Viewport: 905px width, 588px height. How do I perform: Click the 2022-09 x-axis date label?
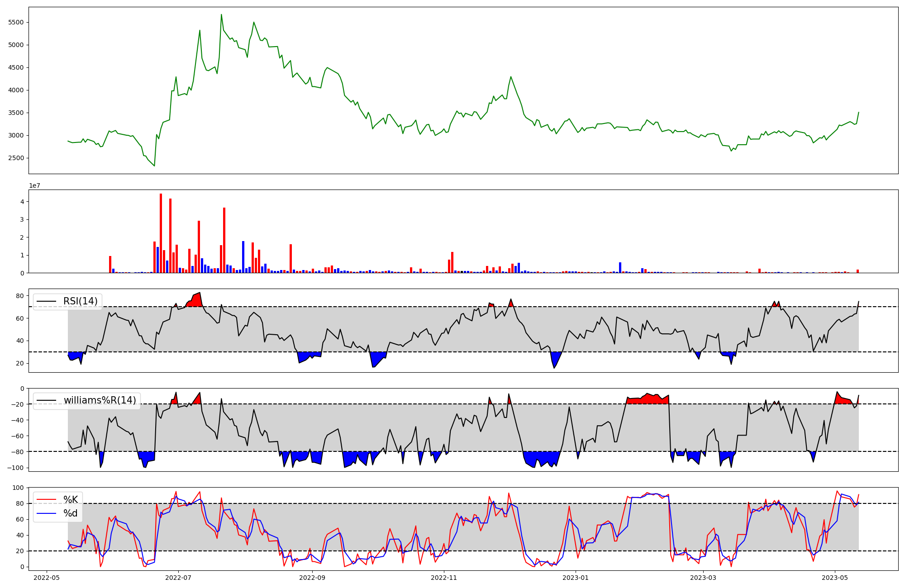click(312, 578)
